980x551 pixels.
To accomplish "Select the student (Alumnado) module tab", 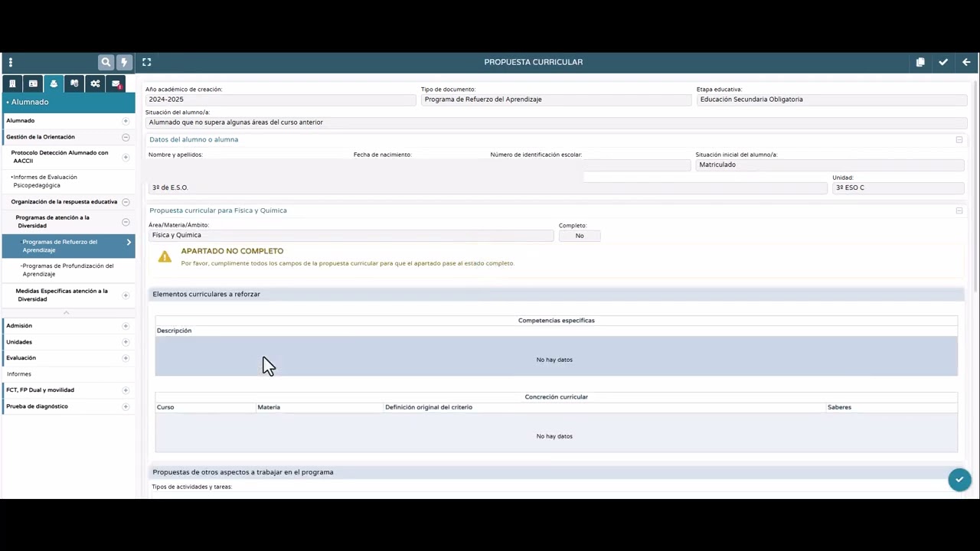I will [x=54, y=83].
